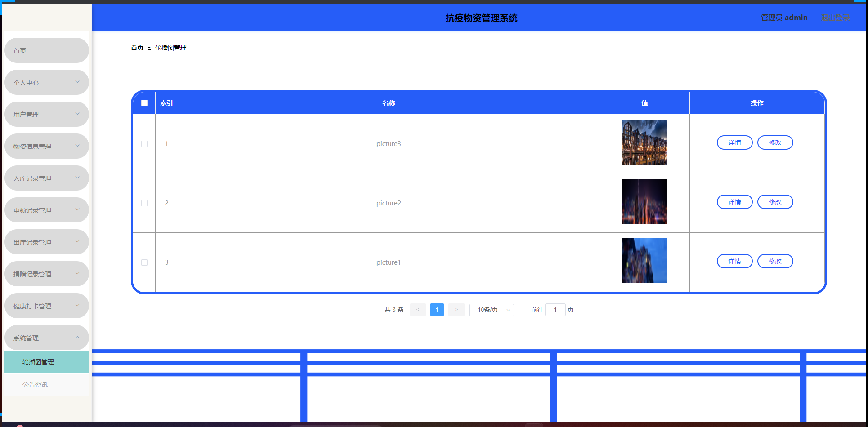Expand the 个人中心 sidebar menu

pyautogui.click(x=46, y=82)
